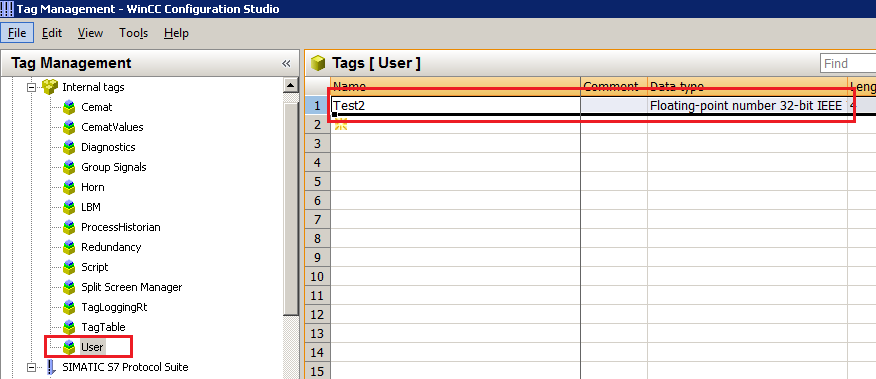Select the Horn tree item
The width and height of the screenshot is (876, 379).
pyautogui.click(x=93, y=187)
